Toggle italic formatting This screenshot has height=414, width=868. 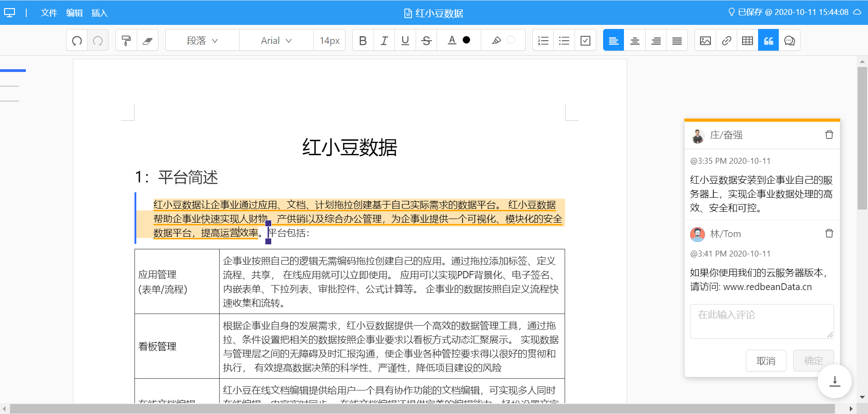(x=384, y=41)
